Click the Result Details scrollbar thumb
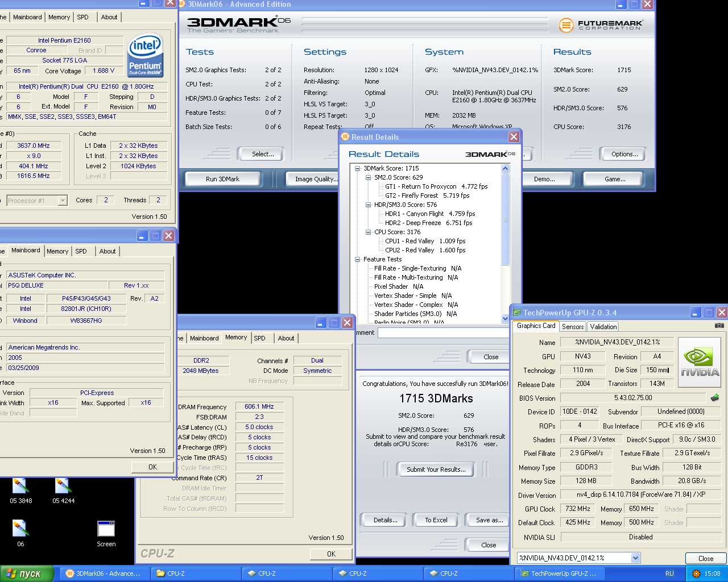The image size is (728, 582). (505, 219)
